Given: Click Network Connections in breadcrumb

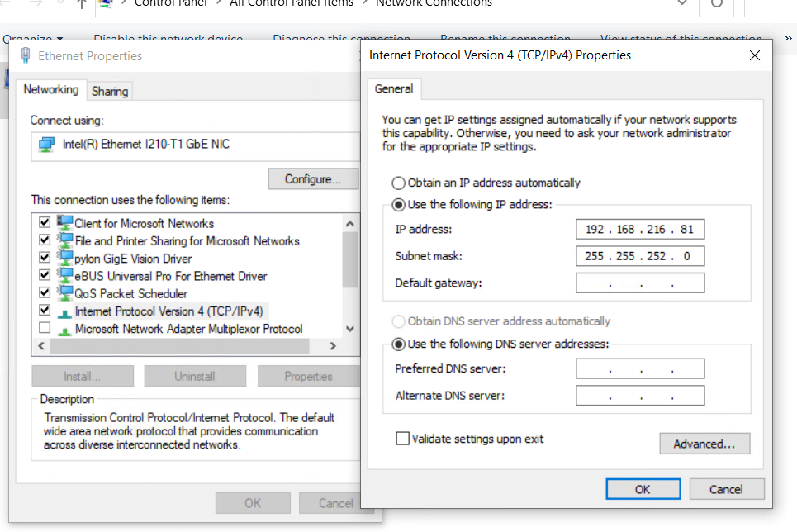Looking at the screenshot, I should (x=434, y=3).
